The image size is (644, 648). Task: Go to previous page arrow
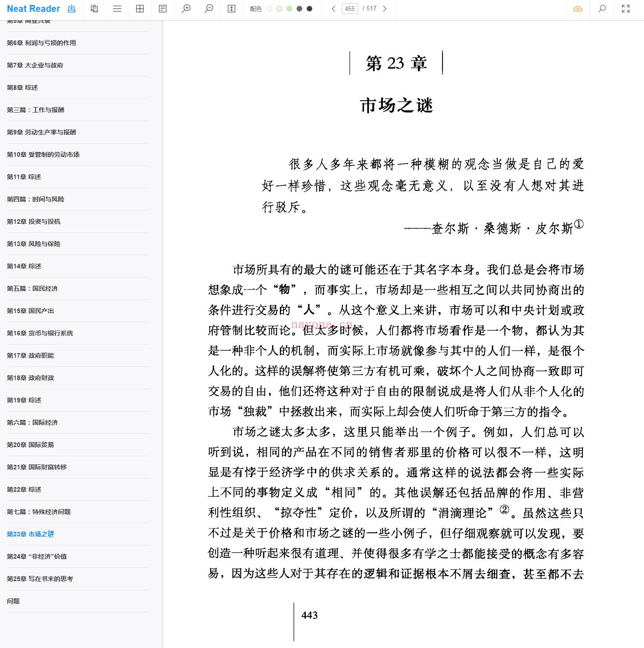click(334, 9)
